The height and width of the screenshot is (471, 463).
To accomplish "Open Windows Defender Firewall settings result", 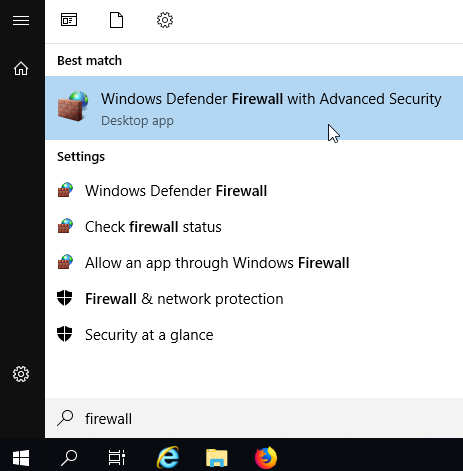I will (254, 191).
